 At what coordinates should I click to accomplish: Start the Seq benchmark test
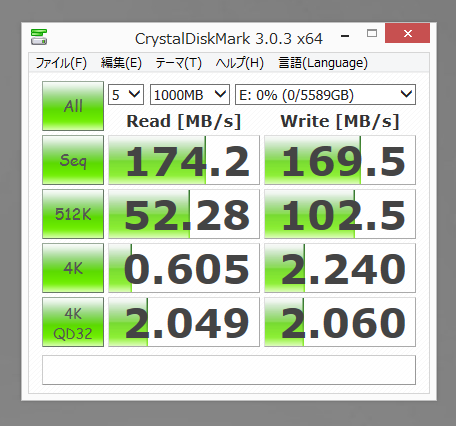click(73, 160)
